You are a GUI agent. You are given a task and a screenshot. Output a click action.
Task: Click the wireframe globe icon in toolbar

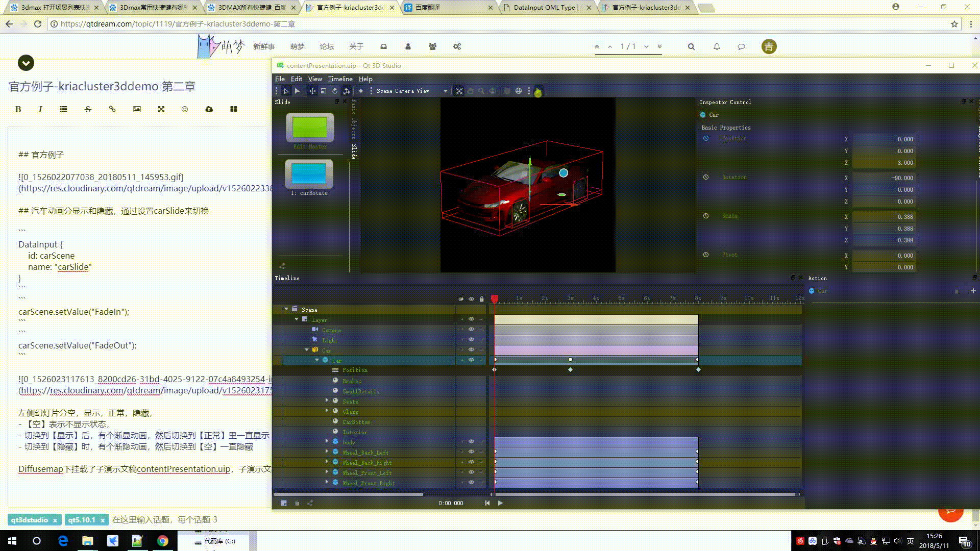(519, 91)
